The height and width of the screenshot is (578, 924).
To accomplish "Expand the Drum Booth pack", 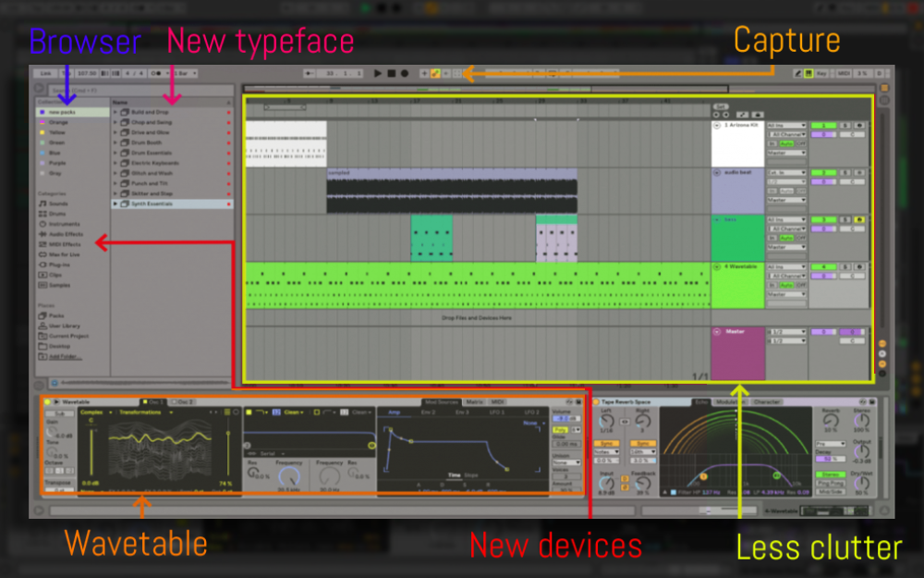I will [x=115, y=142].
